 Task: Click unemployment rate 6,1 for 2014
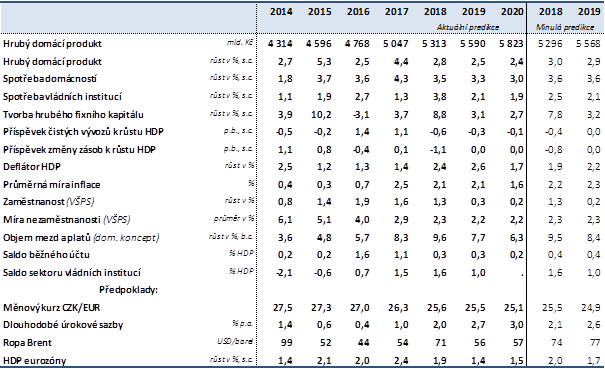pyautogui.click(x=285, y=220)
